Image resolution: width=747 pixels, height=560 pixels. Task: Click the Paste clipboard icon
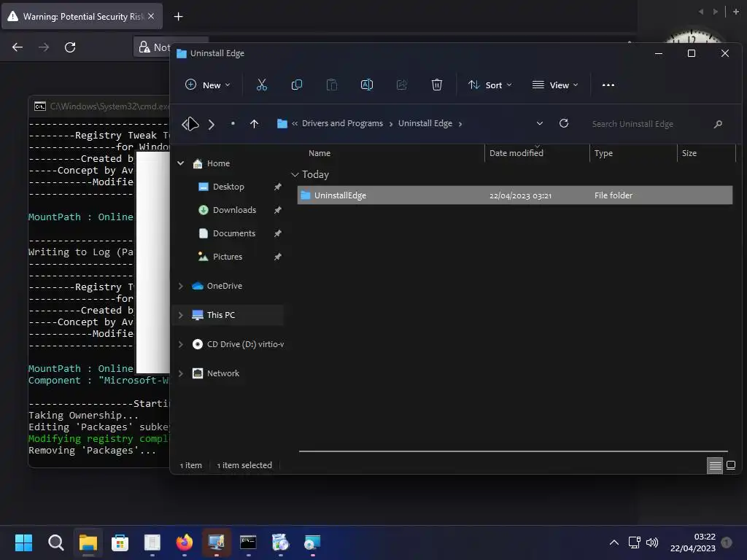(332, 85)
